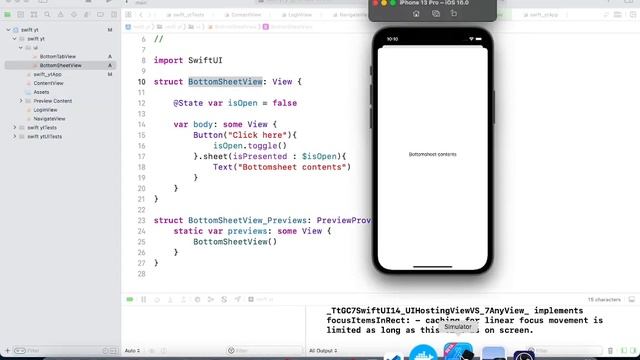Click Environment Overrides icon in debug bar
Image resolution: width=640 pixels, height=360 pixels.
click(224, 300)
